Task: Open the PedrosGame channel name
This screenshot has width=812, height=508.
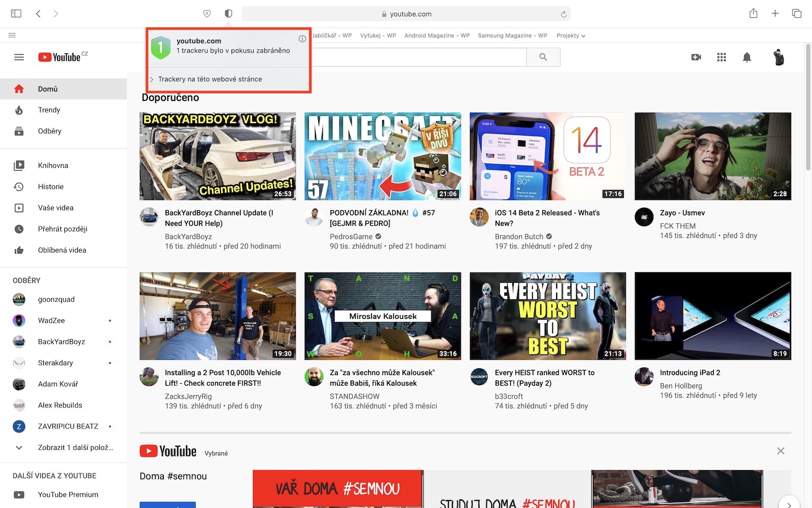Action: click(x=351, y=237)
